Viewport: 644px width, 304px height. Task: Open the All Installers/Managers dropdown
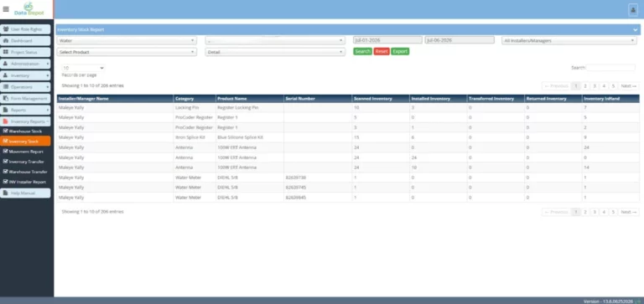(x=569, y=40)
